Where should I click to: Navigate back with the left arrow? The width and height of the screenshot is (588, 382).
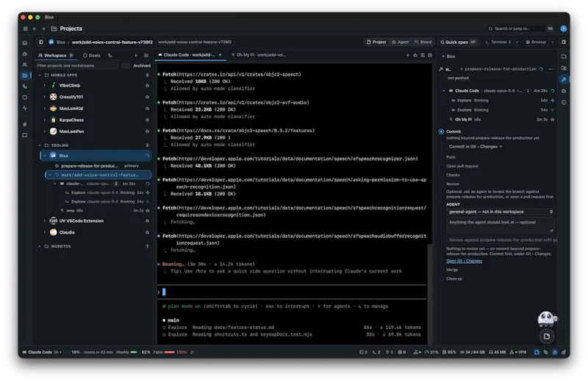[35, 29]
